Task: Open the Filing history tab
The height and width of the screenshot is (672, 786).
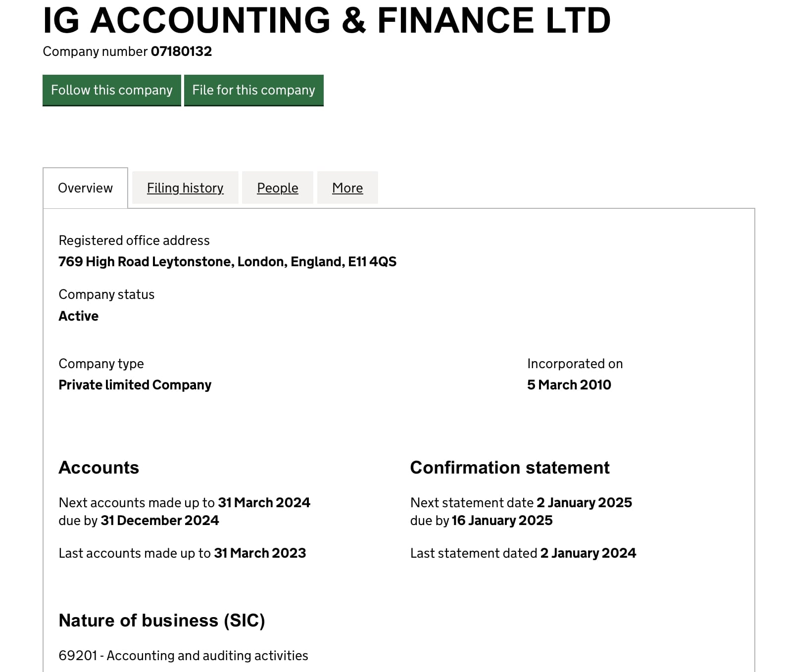Action: (x=185, y=188)
